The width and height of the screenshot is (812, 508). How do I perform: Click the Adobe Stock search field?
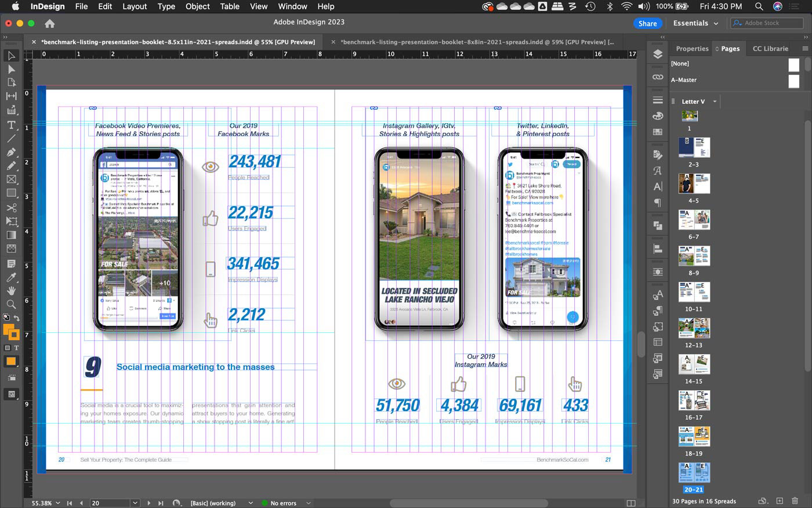pyautogui.click(x=767, y=23)
